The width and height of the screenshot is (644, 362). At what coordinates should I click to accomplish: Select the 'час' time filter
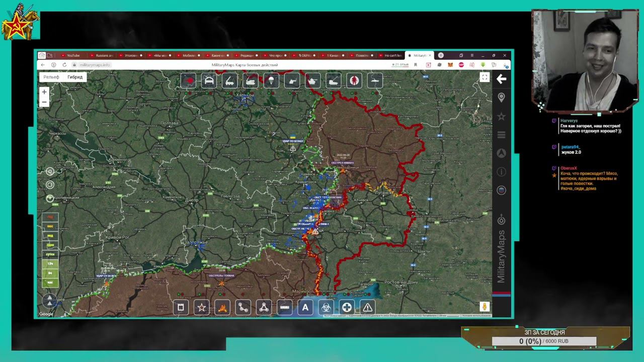[x=50, y=283]
